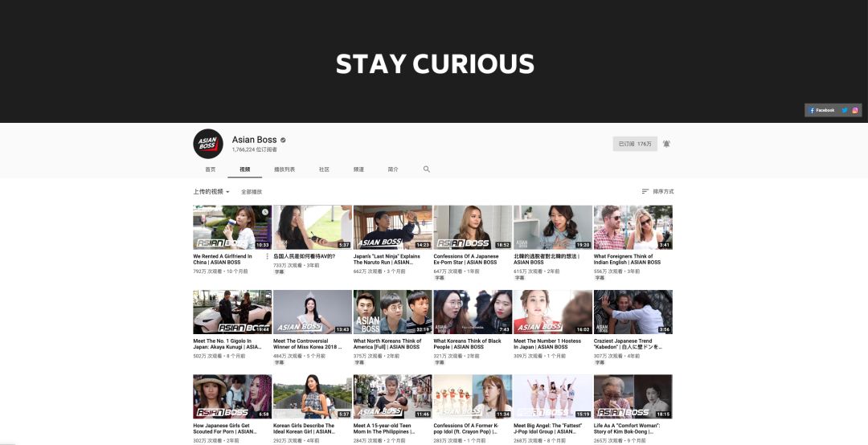Viewport: 868px width, 445px height.
Task: Open the What Koreans Think of Black People thumbnail
Action: pyautogui.click(x=473, y=312)
